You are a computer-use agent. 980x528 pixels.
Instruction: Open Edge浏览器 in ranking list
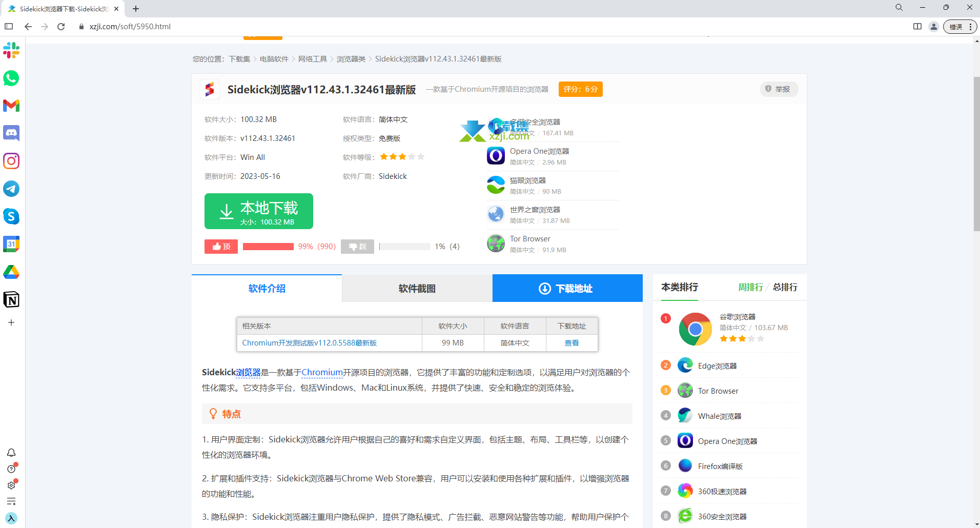[717, 366]
